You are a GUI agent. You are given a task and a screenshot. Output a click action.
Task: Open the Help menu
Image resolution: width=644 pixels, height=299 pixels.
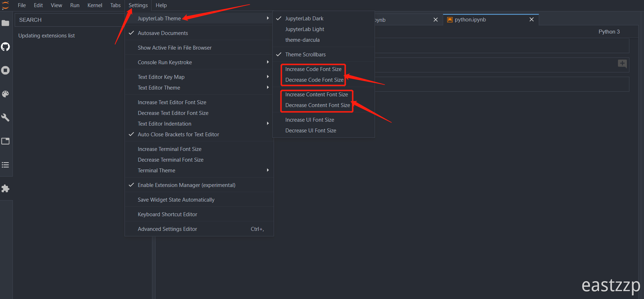tap(161, 5)
